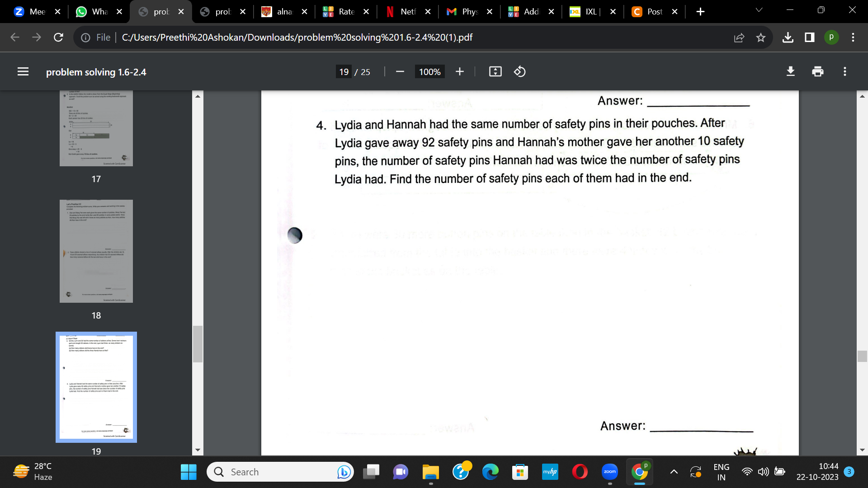The image size is (868, 488).
Task: Click the zoom percentage field
Action: (x=429, y=71)
